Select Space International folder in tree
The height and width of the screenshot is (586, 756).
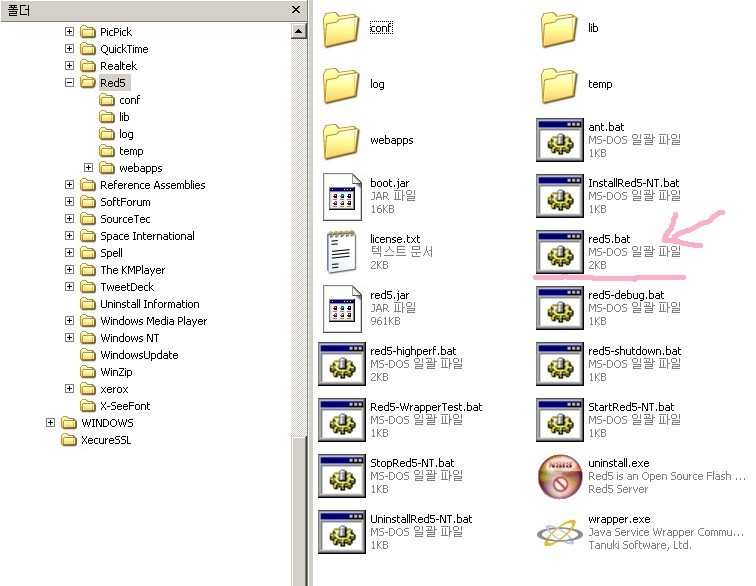coord(147,236)
